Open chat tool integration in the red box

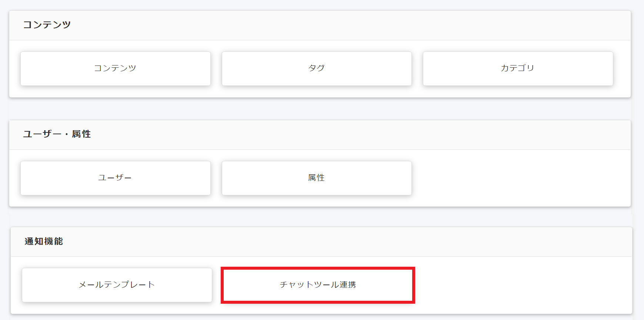(318, 285)
